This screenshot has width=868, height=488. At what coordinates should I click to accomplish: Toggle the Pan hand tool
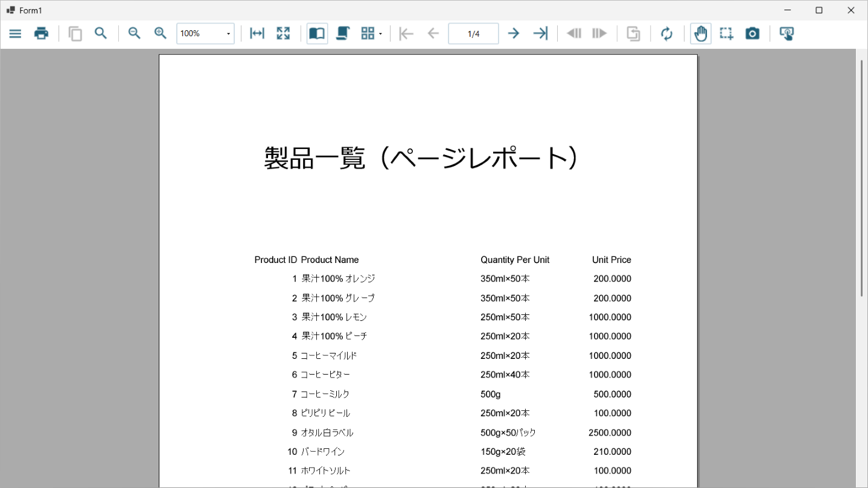click(701, 34)
